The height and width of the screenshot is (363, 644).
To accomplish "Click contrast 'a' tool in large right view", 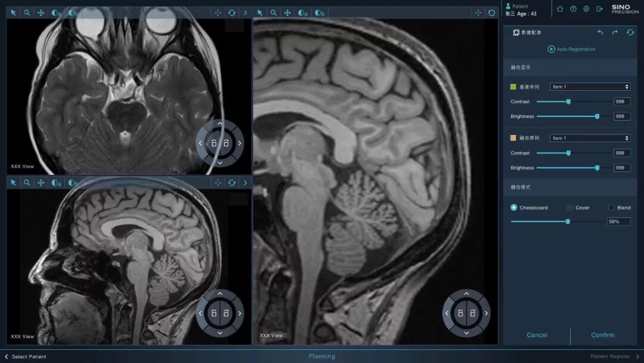I will [x=303, y=13].
